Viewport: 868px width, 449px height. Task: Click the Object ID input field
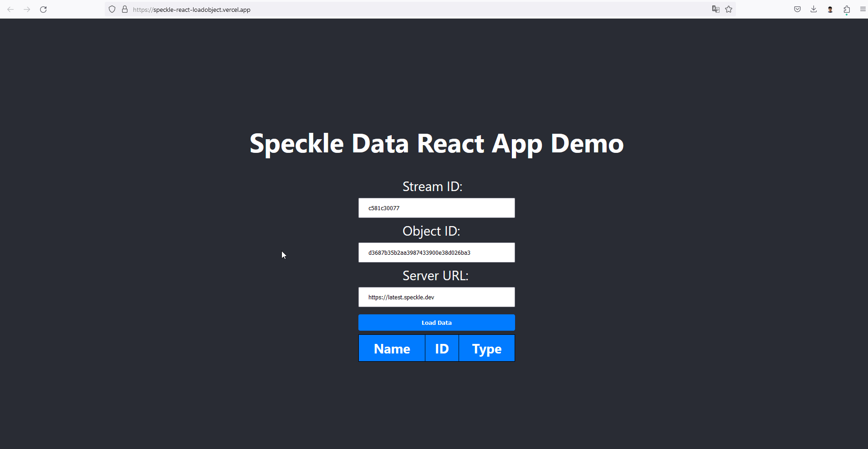tap(437, 252)
